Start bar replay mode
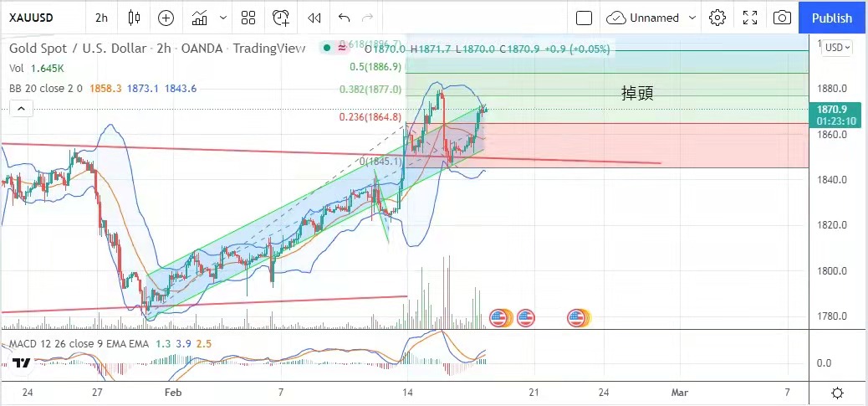 coord(314,18)
